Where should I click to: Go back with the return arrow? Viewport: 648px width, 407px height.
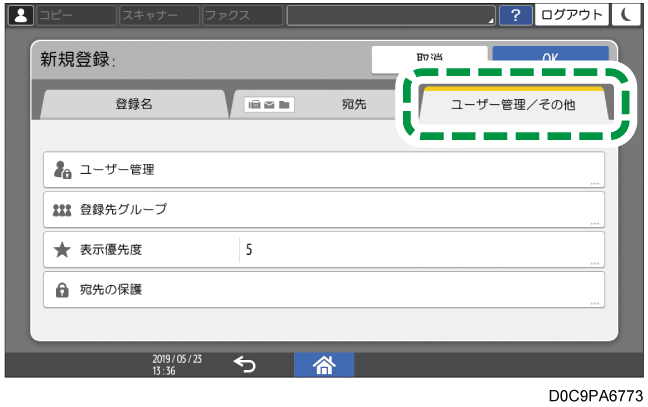(245, 364)
